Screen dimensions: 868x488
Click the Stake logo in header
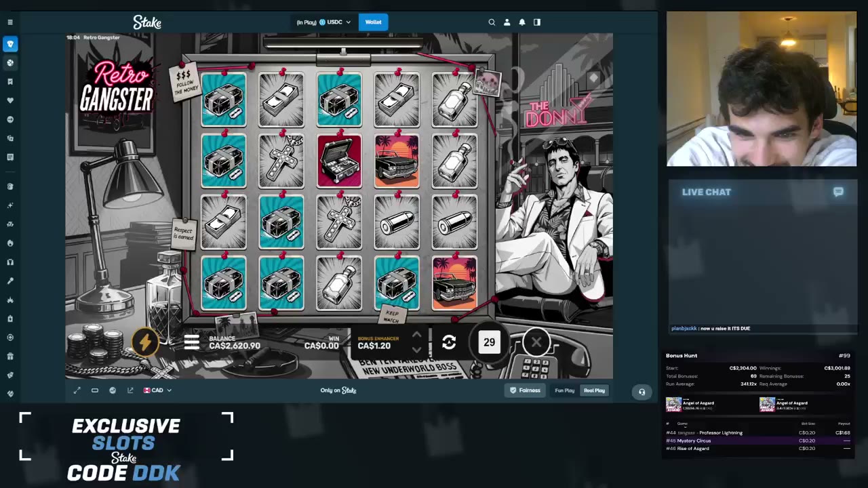(147, 22)
